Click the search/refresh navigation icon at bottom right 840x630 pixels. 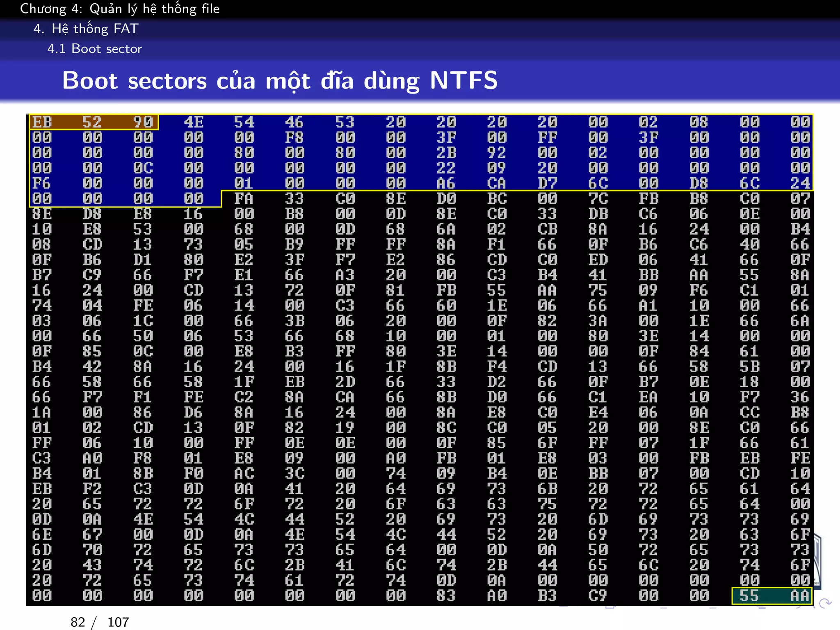pos(825,603)
